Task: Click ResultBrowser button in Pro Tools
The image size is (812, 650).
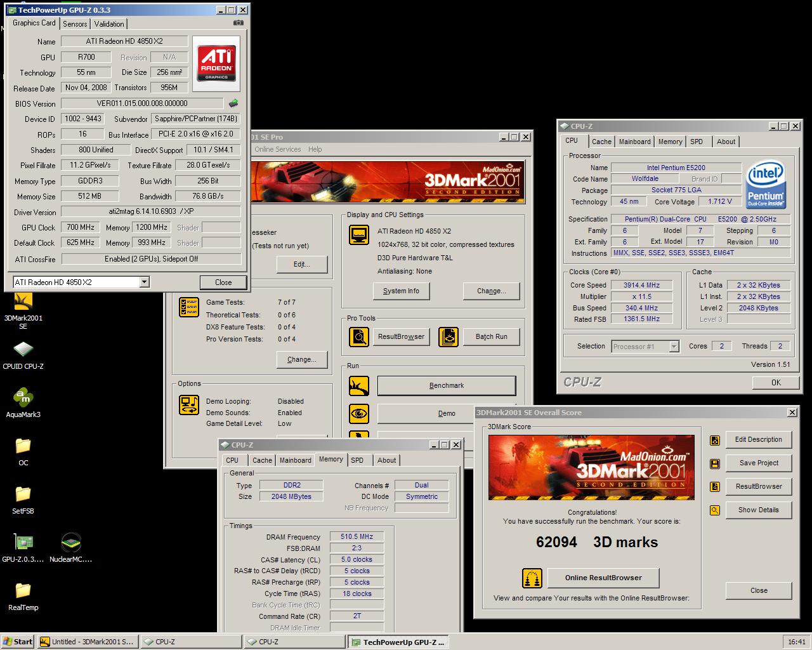Action: [x=401, y=336]
